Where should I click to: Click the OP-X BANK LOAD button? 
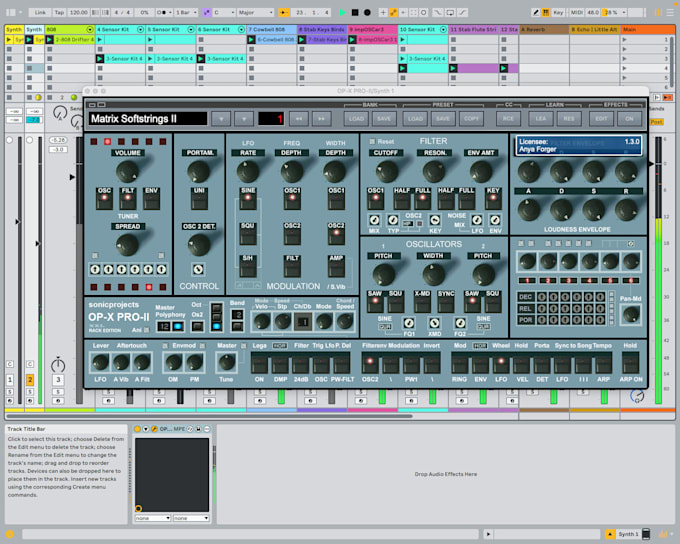(356, 118)
